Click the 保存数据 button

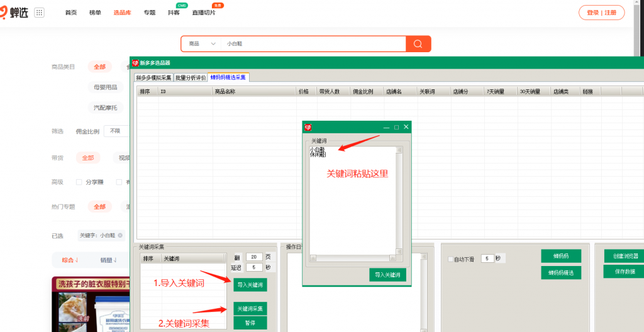coord(625,271)
